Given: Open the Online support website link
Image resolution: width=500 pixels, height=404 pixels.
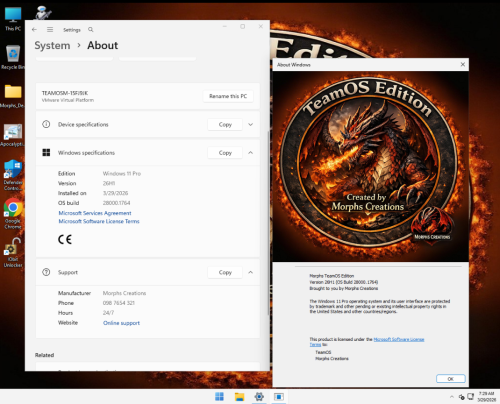Looking at the screenshot, I should click(121, 323).
